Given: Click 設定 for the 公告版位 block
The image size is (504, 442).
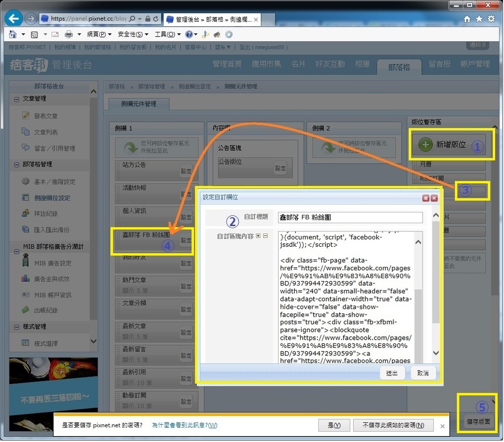Looking at the screenshot, I should pos(280,168).
